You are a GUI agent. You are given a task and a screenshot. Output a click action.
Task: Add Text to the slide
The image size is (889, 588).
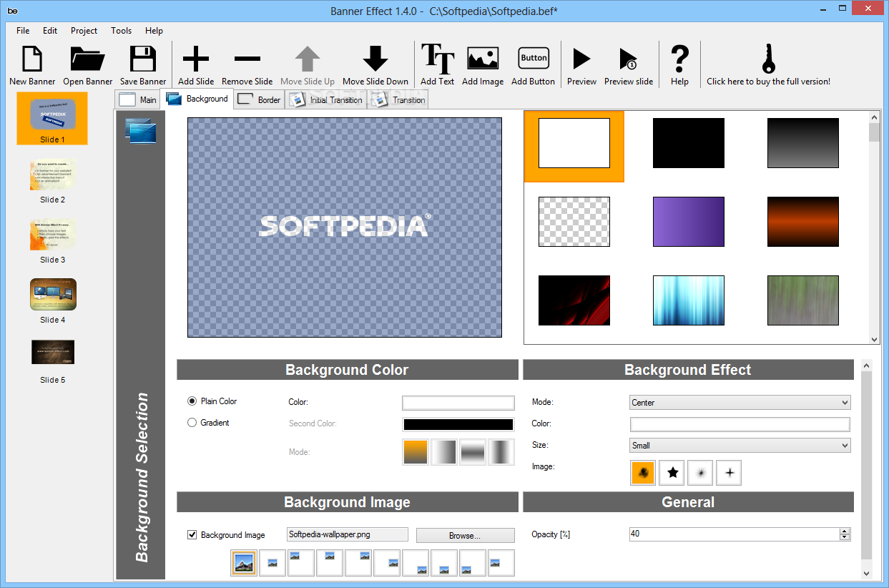click(x=438, y=65)
